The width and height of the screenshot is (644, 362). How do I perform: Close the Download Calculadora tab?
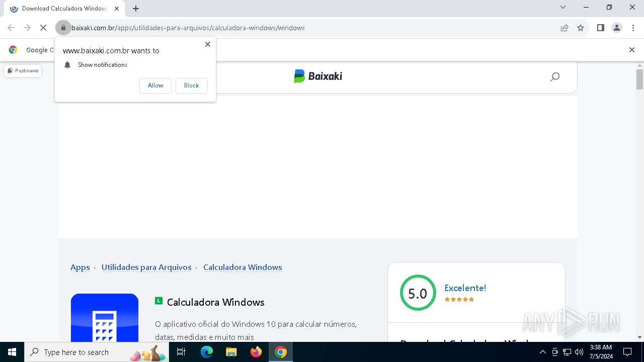click(117, 9)
